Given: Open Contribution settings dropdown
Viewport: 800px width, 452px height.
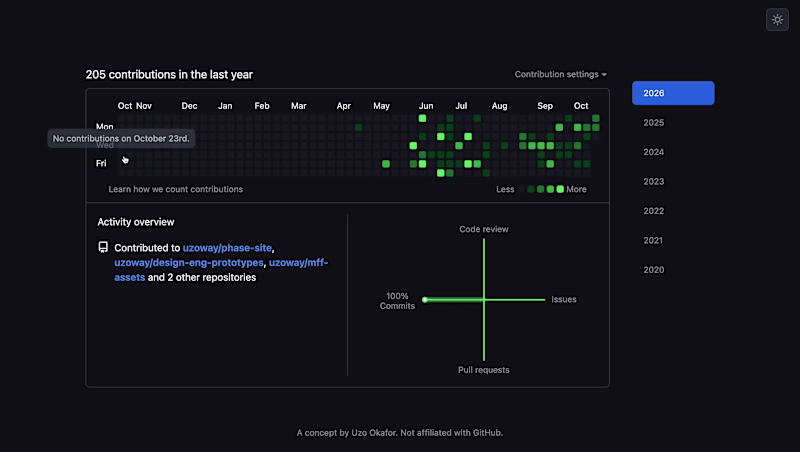Looking at the screenshot, I should (x=561, y=74).
